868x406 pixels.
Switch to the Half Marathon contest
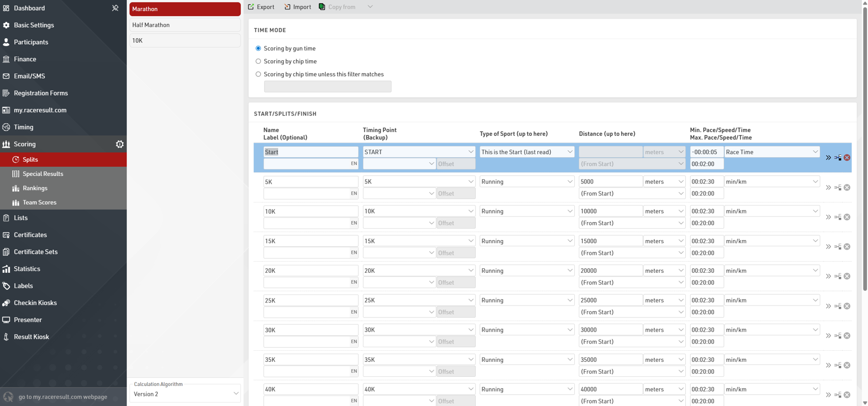pyautogui.click(x=185, y=25)
